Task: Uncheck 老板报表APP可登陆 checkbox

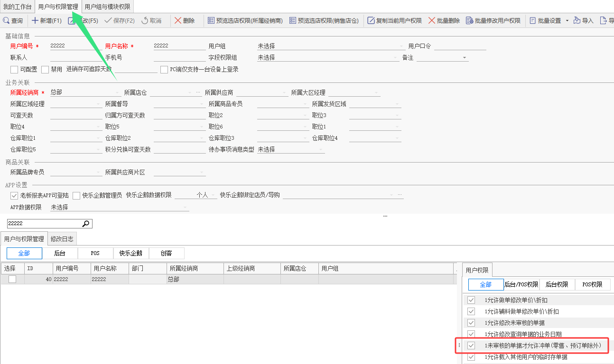Action: tap(14, 196)
